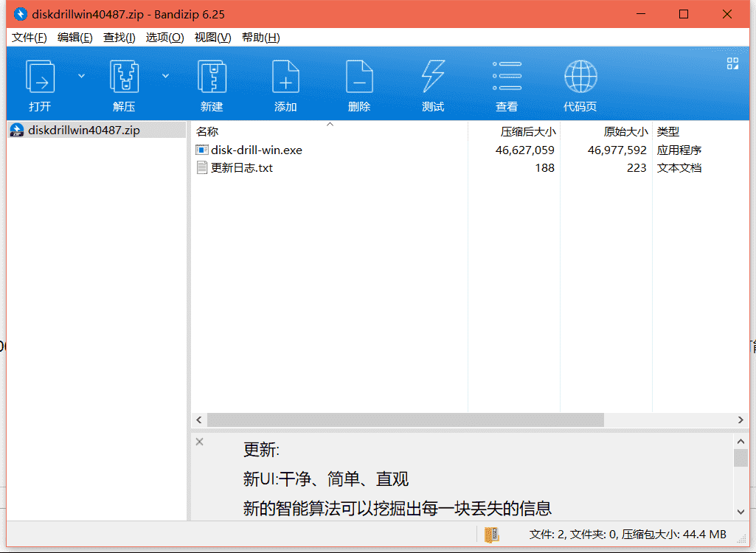Click the comment pane vertical scrollbar thumb
The height and width of the screenshot is (553, 756).
coord(741,458)
